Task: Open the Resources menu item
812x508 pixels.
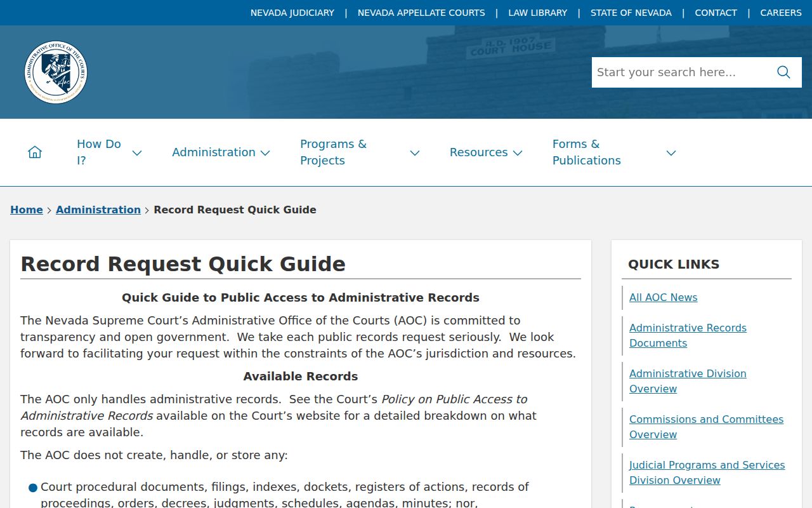Action: click(x=478, y=152)
